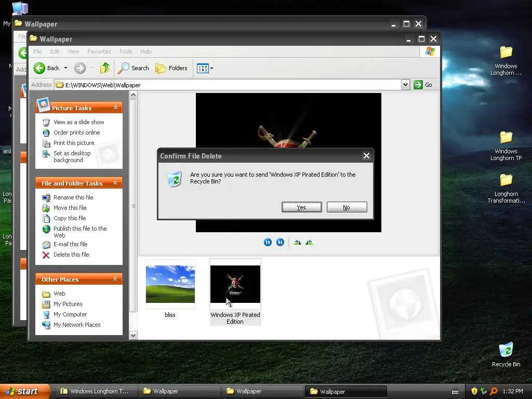Open the address bar dropdown arrow
532x399 pixels.
(x=405, y=85)
